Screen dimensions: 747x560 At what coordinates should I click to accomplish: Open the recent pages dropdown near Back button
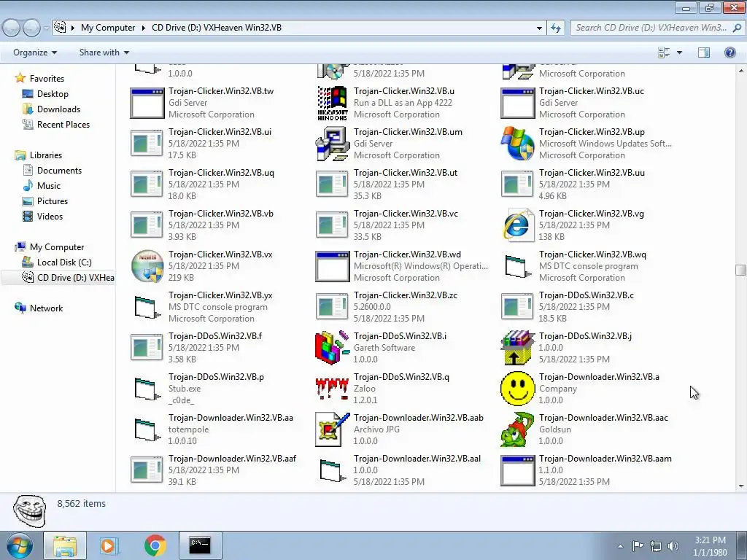(x=46, y=28)
